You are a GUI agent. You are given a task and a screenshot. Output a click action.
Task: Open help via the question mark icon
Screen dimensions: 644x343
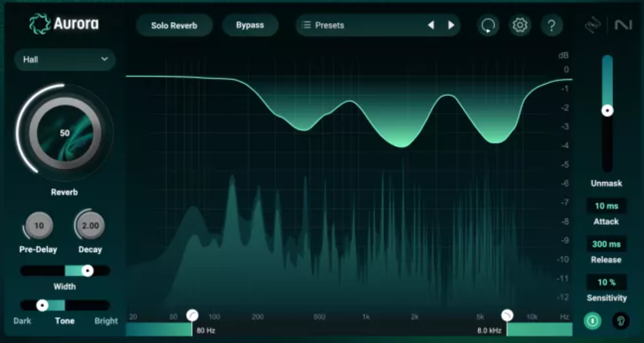pyautogui.click(x=552, y=25)
